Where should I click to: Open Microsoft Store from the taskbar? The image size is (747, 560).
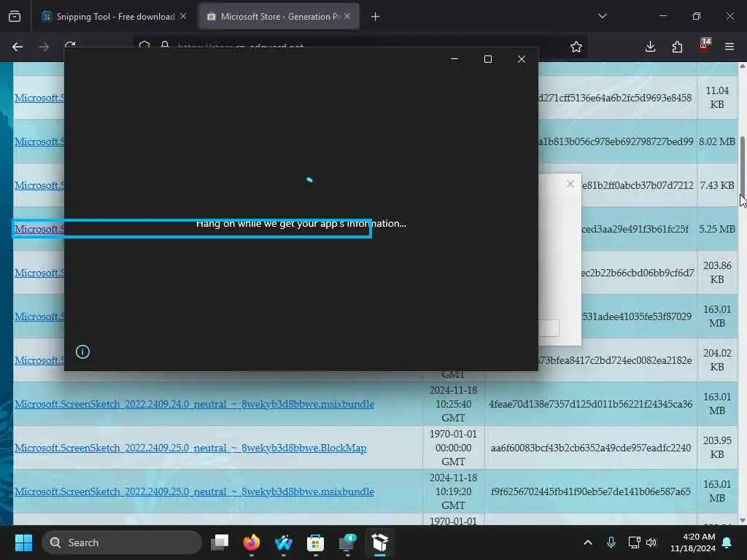(315, 542)
